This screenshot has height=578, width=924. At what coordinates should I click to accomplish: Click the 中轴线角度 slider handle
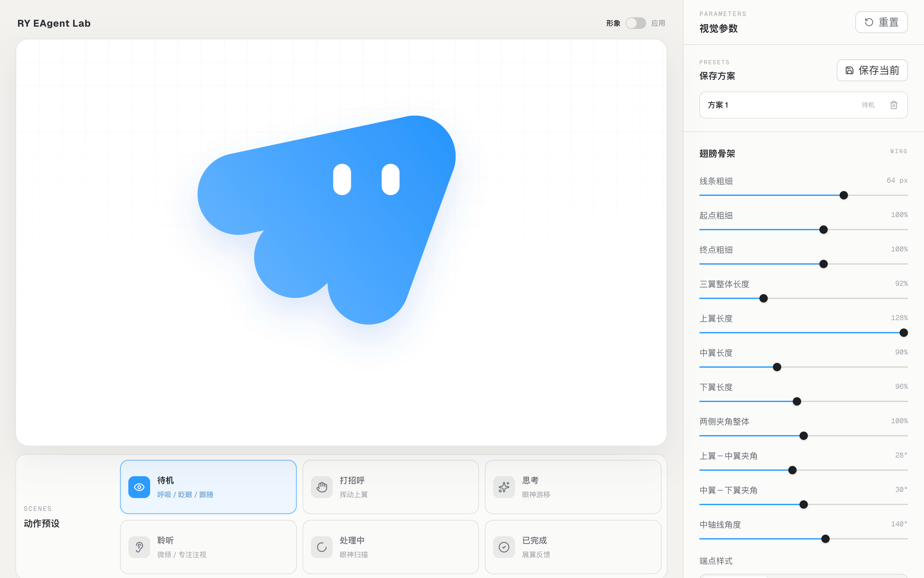(826, 539)
